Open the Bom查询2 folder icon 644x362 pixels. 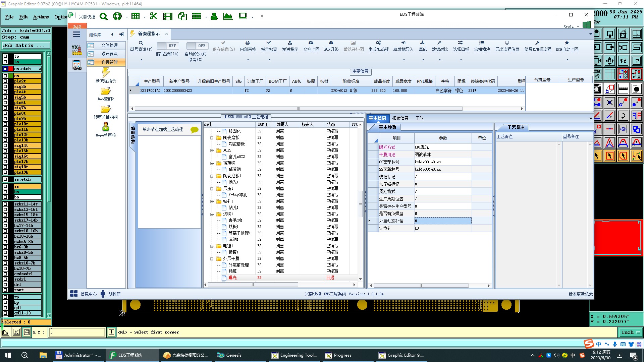106,91
